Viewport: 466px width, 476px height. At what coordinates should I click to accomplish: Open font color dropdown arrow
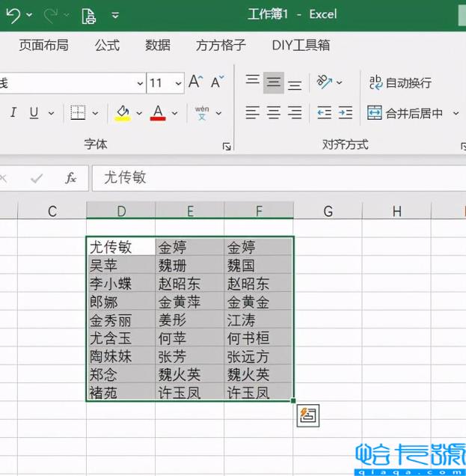click(x=174, y=114)
